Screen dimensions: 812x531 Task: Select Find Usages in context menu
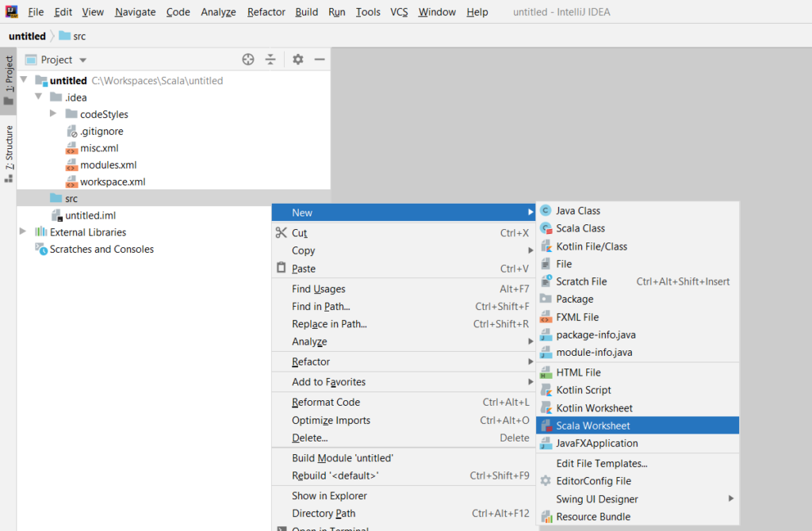404,288
